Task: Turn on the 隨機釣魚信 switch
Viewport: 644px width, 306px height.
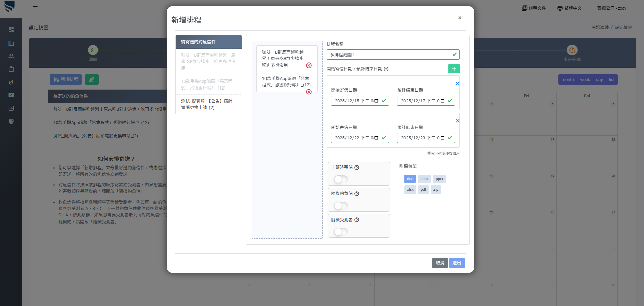Action: point(341,206)
